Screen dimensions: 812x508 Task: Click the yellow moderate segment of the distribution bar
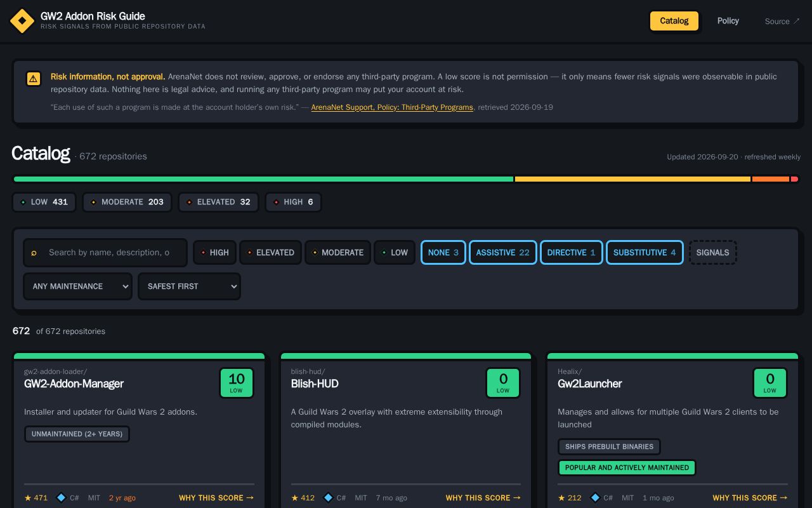coord(632,179)
